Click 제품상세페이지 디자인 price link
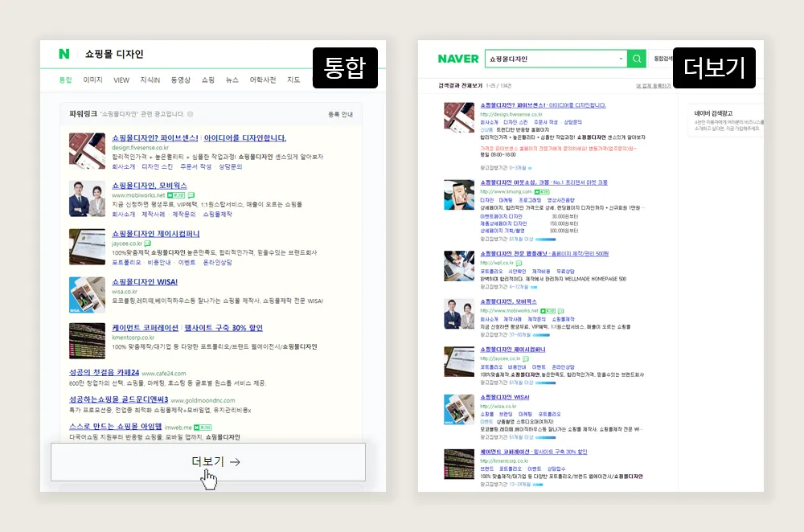 point(503,224)
